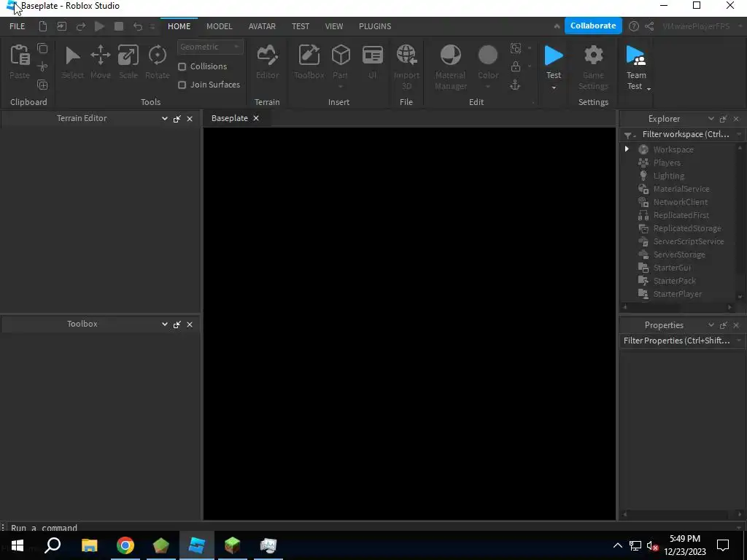Screen dimensions: 747x560
Task: Start the Test play button
Action: [x=554, y=55]
